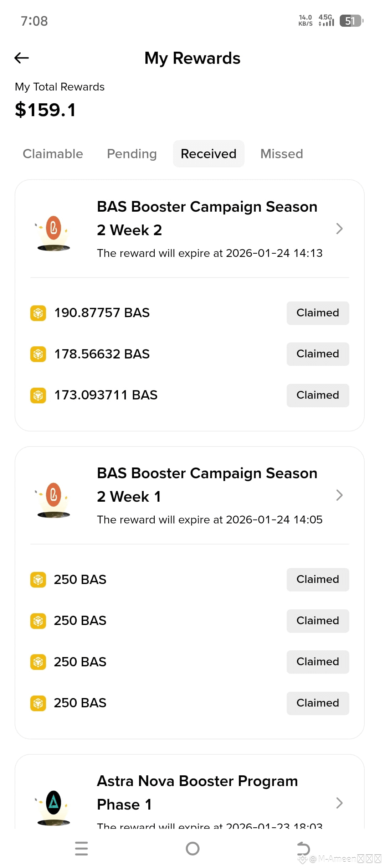Switch to the Pending tab

click(132, 154)
